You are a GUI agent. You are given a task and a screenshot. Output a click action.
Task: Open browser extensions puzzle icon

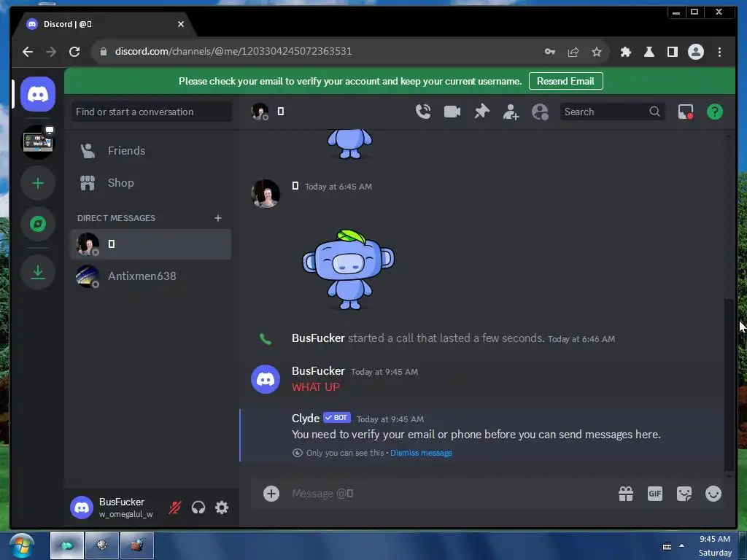click(x=625, y=52)
